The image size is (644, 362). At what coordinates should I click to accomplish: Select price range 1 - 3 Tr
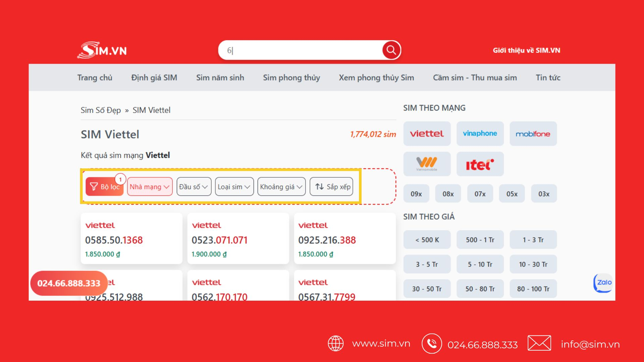coord(533,240)
